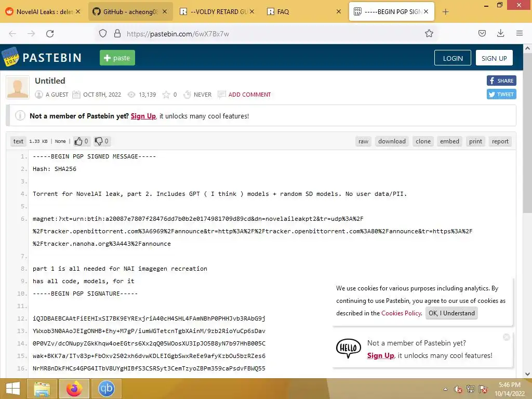Close the GitHub acheong08 tab
Viewport: 532px width, 399px height.
[165, 11]
